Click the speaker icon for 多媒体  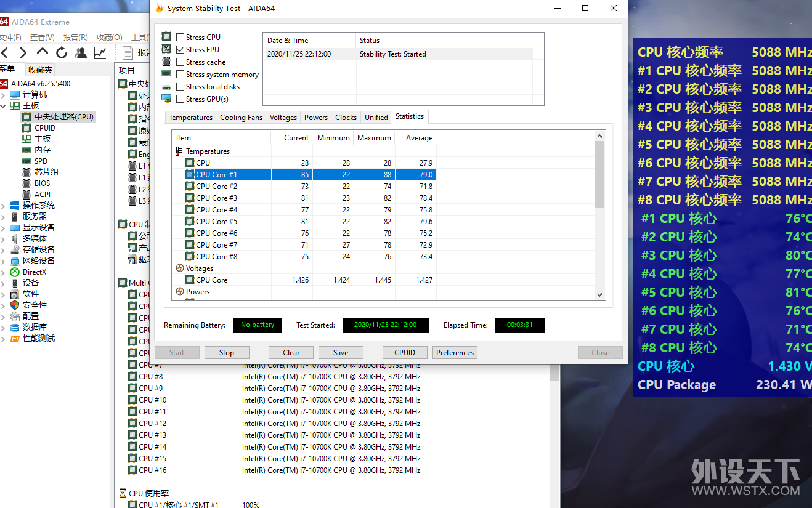[15, 238]
